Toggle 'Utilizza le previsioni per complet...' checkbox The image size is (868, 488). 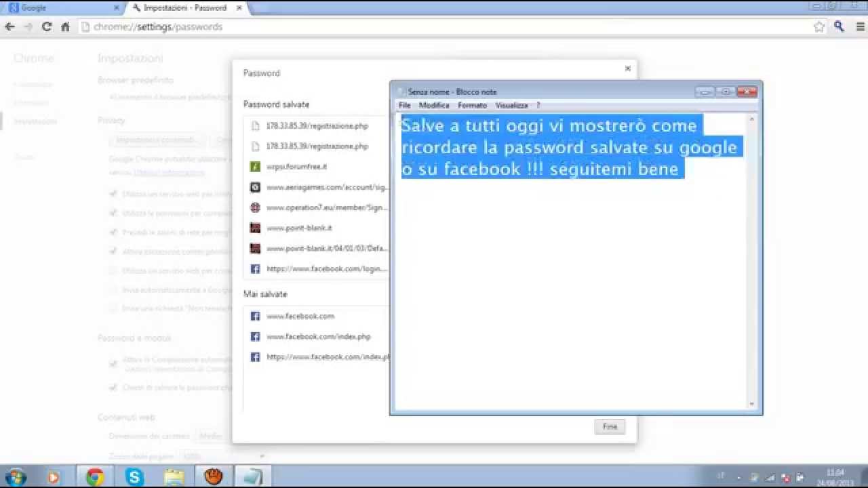point(113,213)
